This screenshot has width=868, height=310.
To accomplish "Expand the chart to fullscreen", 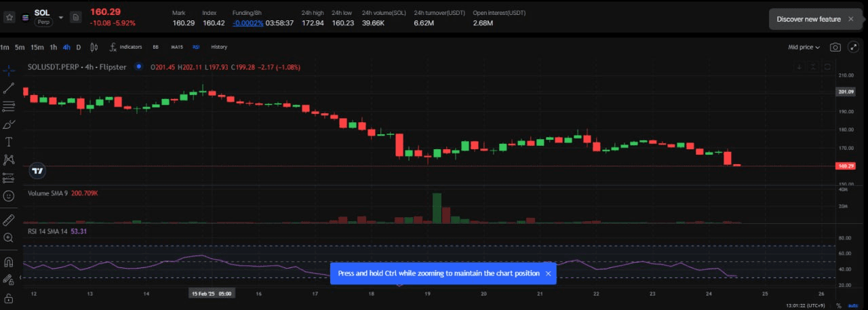I will 853,47.
